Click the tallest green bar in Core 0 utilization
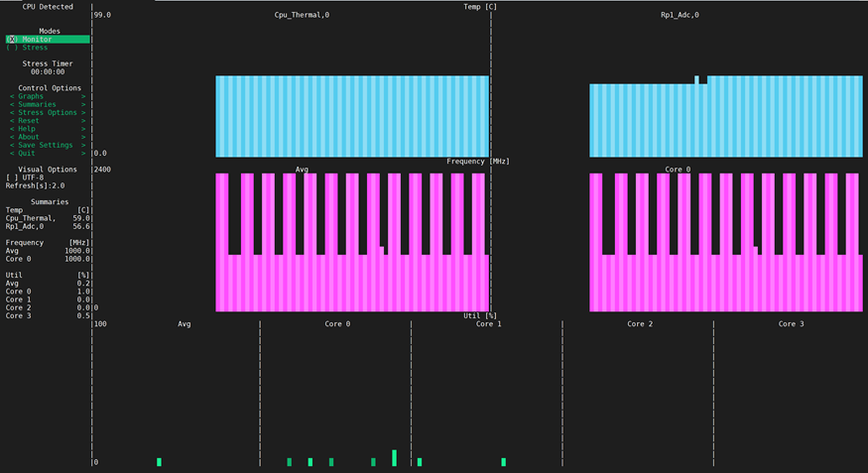868x473 pixels. [394, 458]
